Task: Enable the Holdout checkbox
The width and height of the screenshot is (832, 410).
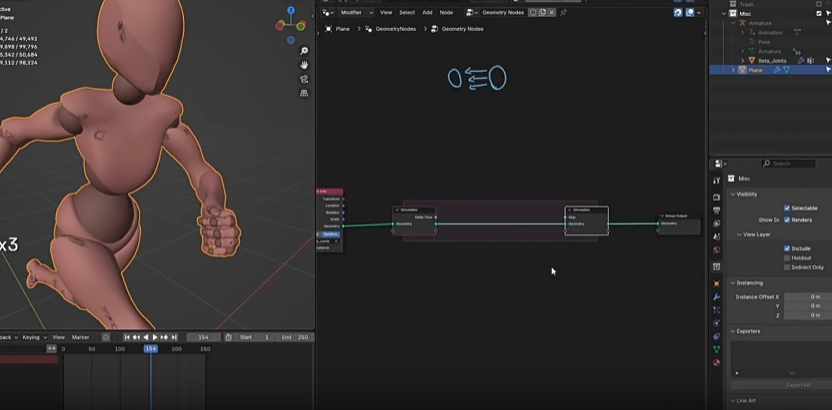Action: coord(787,258)
